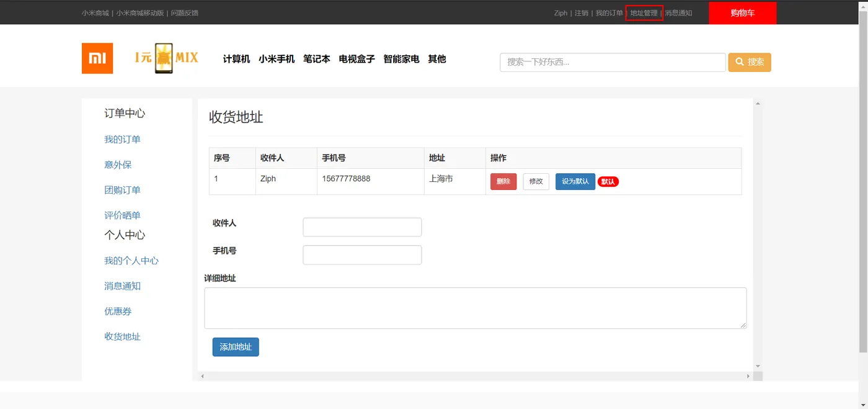Click the 收货地址 heading
Screen dimensions: 868x409
(236, 117)
